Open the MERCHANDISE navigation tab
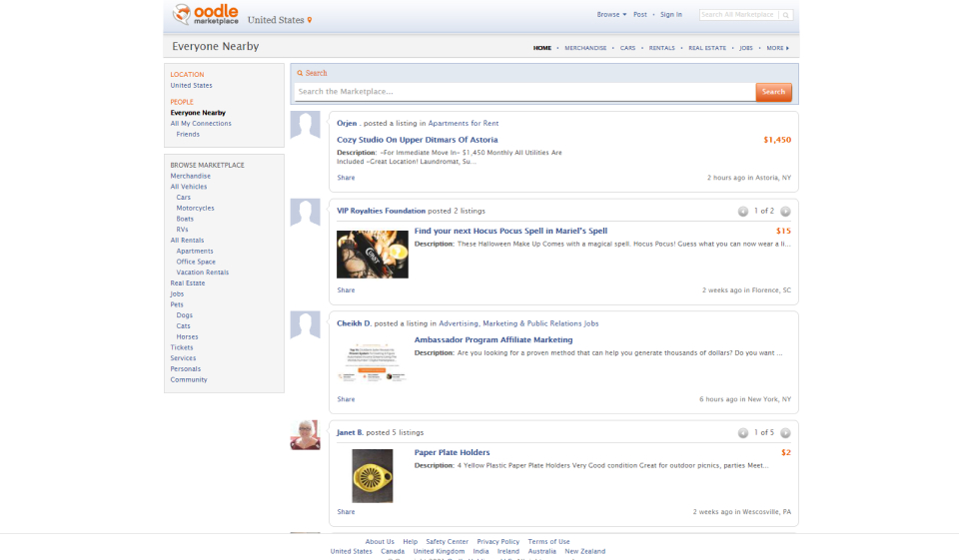The width and height of the screenshot is (959, 560). pyautogui.click(x=585, y=48)
